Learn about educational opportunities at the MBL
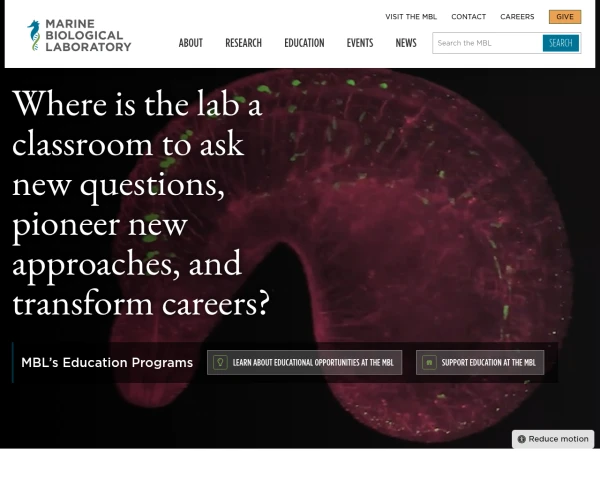This screenshot has width=600, height=480. (x=305, y=362)
